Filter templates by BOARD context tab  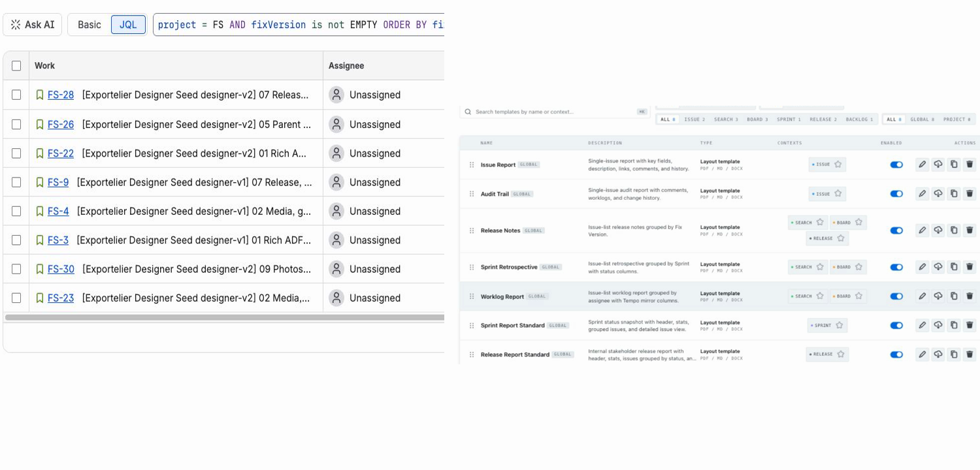(757, 119)
